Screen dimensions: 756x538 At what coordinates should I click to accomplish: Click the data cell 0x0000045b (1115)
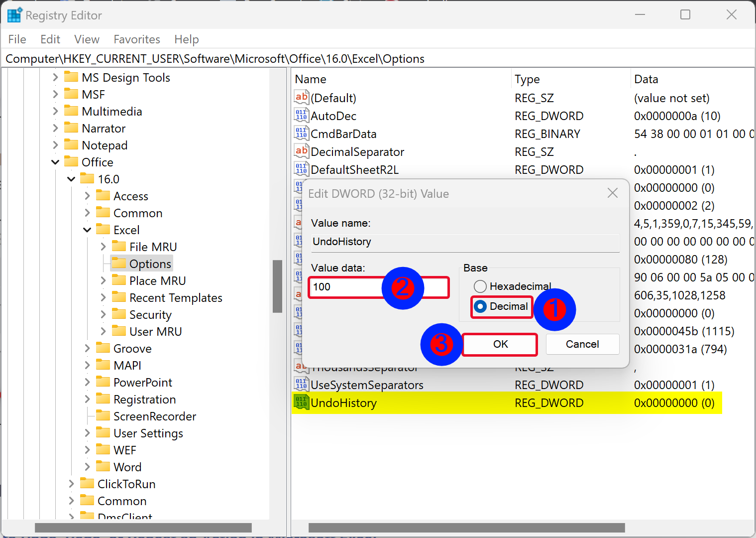pyautogui.click(x=684, y=331)
